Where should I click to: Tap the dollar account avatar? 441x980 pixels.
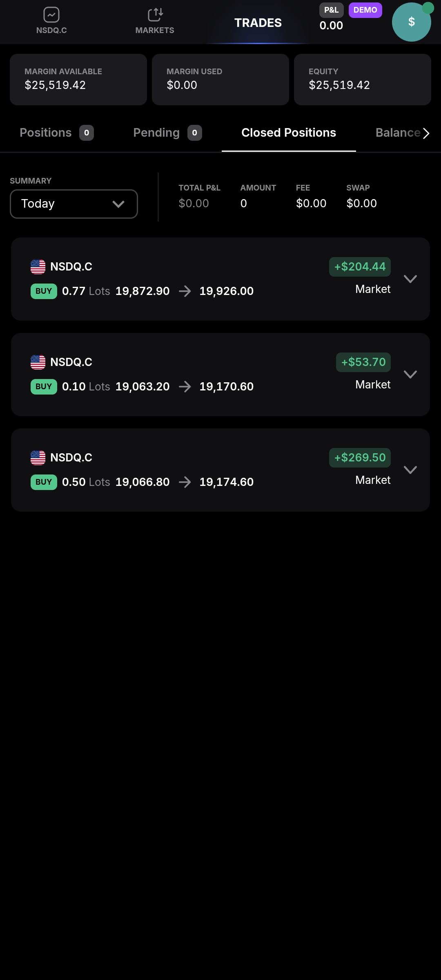click(411, 22)
